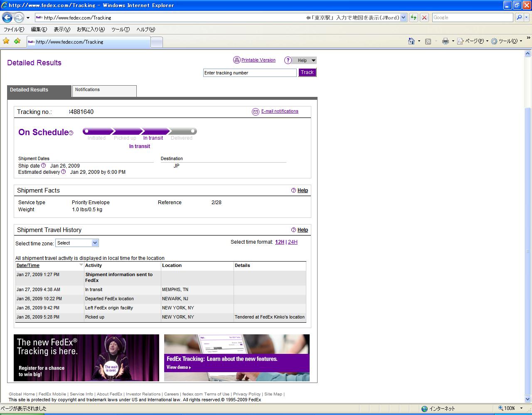Click the Home page icon
This screenshot has height=415, width=532.
point(411,41)
